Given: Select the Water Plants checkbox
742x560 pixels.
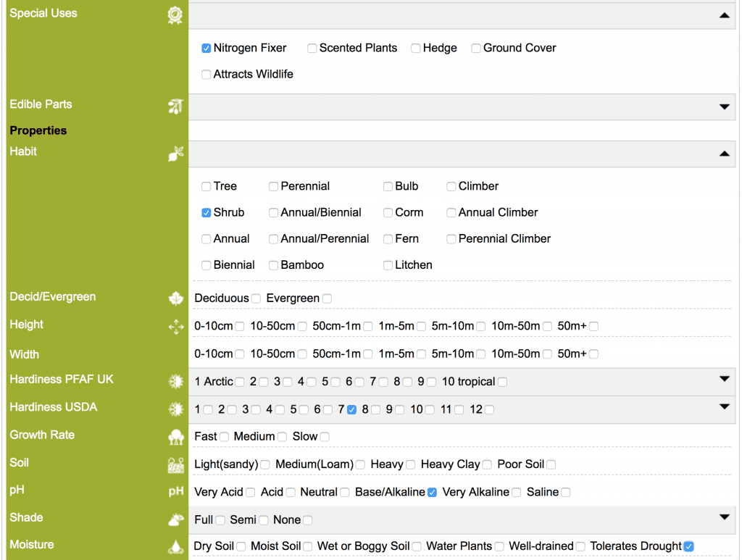Looking at the screenshot, I should click(499, 546).
